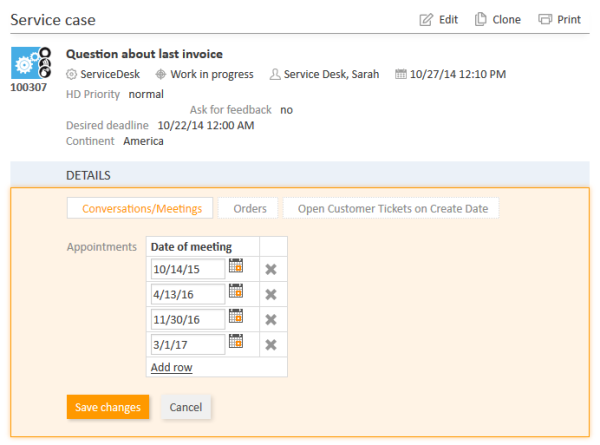Viewport: 600px width, 445px height.
Task: Open calendar picker for 3/1/17 meeting
Action: coord(236,341)
